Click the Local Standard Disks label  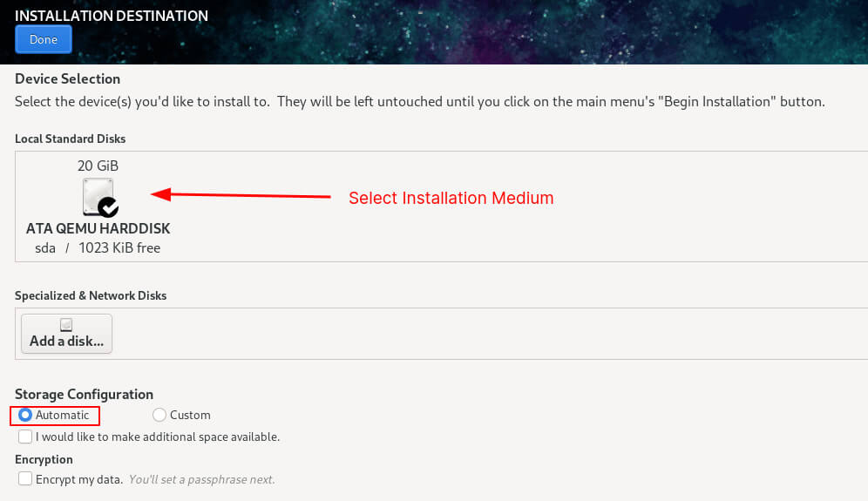71,139
